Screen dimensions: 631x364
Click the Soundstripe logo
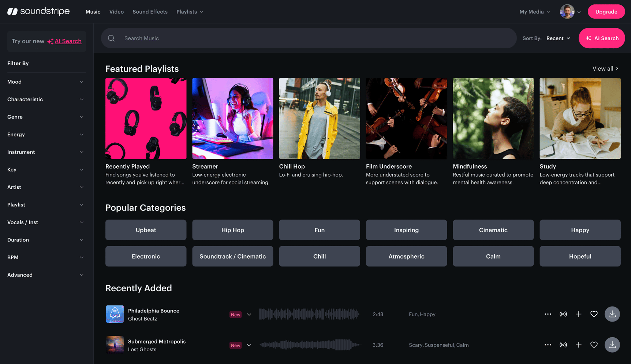pos(38,11)
